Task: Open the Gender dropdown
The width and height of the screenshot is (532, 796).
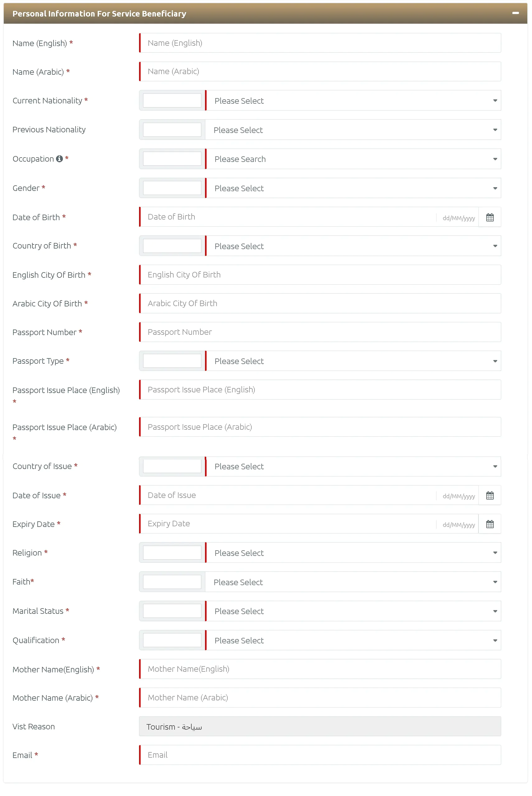Action: [353, 188]
